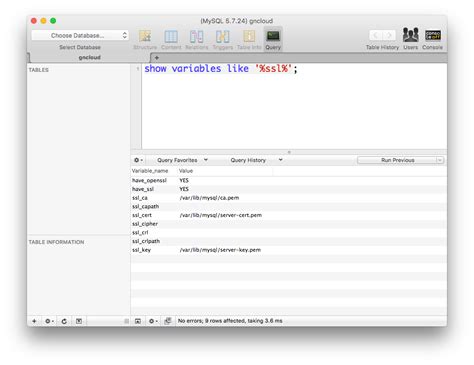Viewport: 474px width, 365px height.
Task: Open the Relations view
Action: pos(197,40)
